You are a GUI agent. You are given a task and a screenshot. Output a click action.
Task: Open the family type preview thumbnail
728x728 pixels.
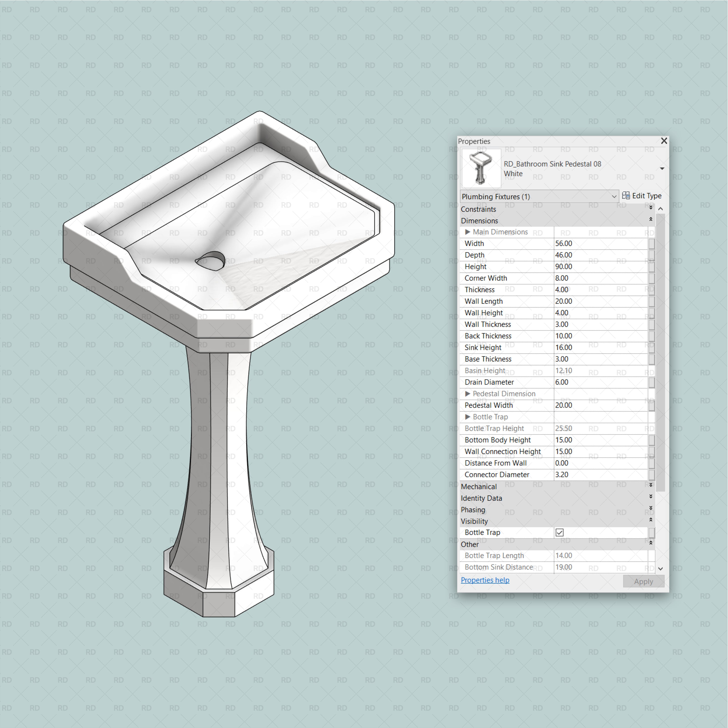click(481, 168)
